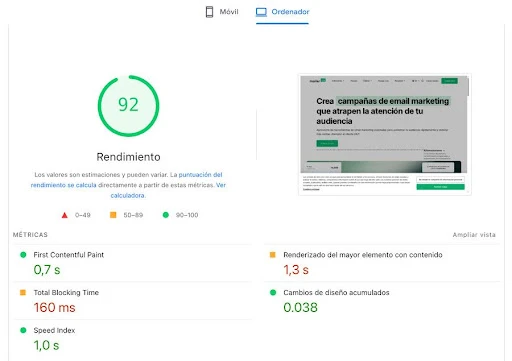Click the '90–100' legend text
Viewport: 512px width, 361px height.
187,215
